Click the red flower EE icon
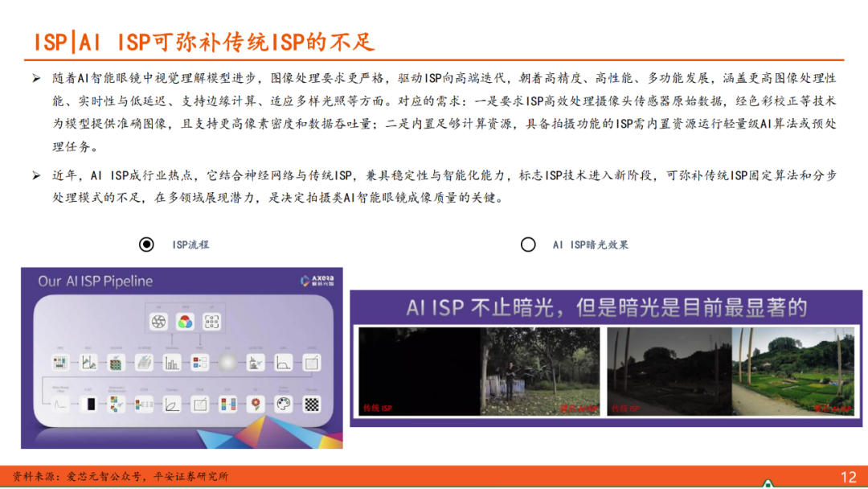This screenshot has width=868, height=489. tap(256, 405)
